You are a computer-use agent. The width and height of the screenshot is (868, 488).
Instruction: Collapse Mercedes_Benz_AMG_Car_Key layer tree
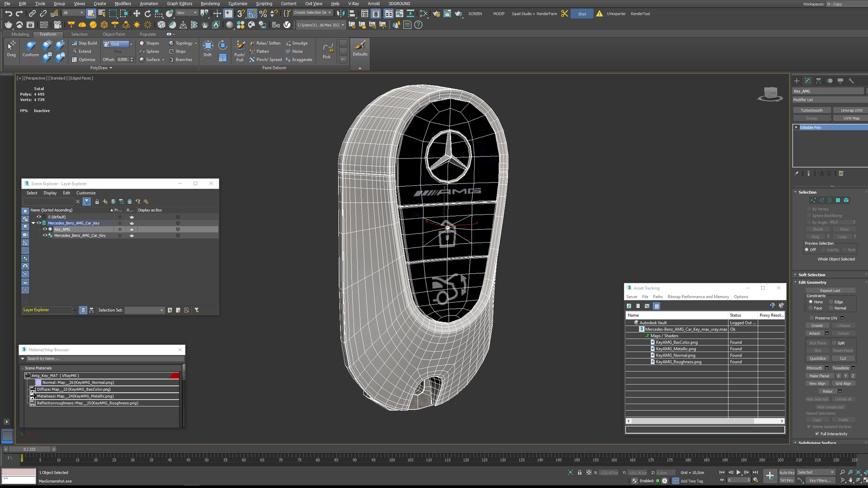tap(33, 223)
